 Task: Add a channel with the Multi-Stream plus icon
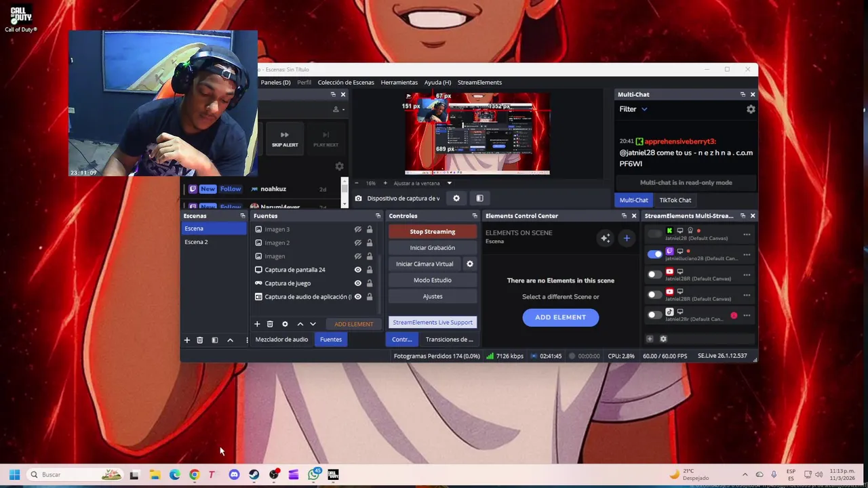(650, 339)
